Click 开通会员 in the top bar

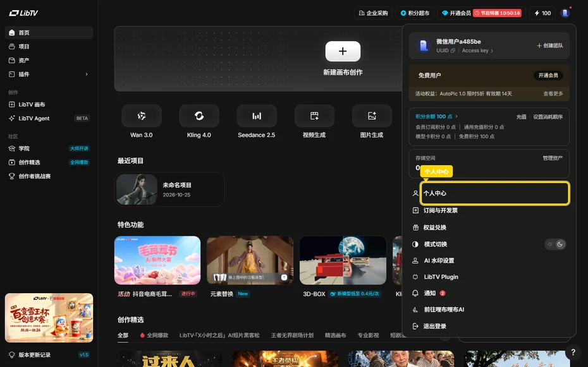pos(456,13)
